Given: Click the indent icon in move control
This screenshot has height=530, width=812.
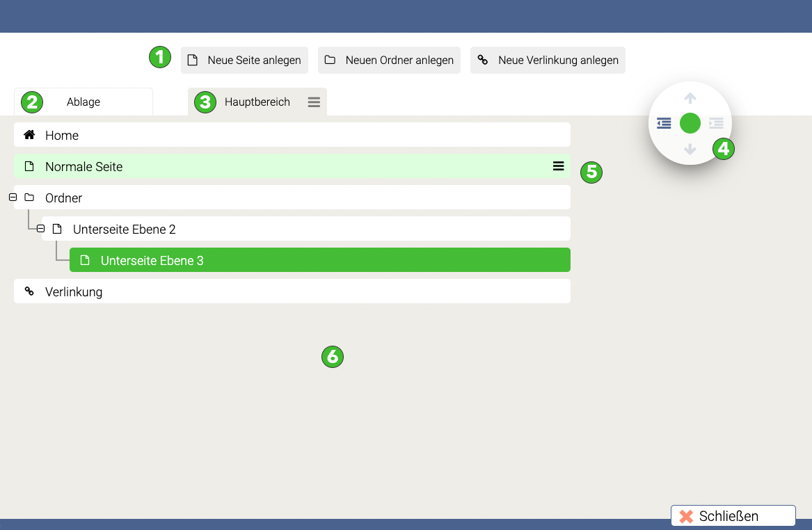Looking at the screenshot, I should point(716,124).
